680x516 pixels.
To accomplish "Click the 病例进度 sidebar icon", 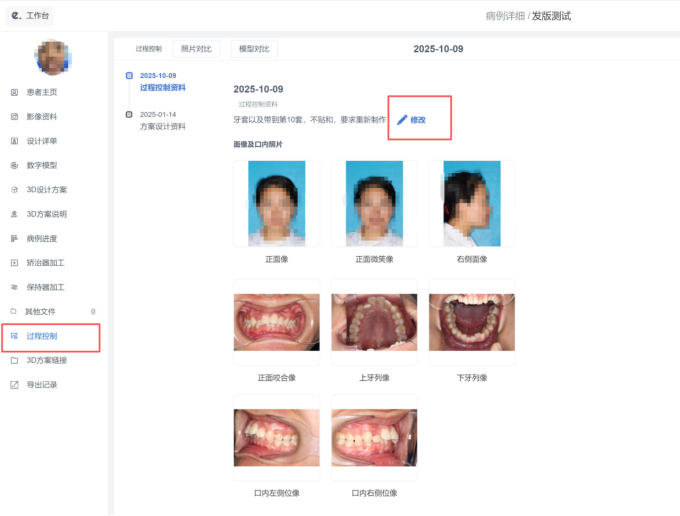I will point(14,238).
